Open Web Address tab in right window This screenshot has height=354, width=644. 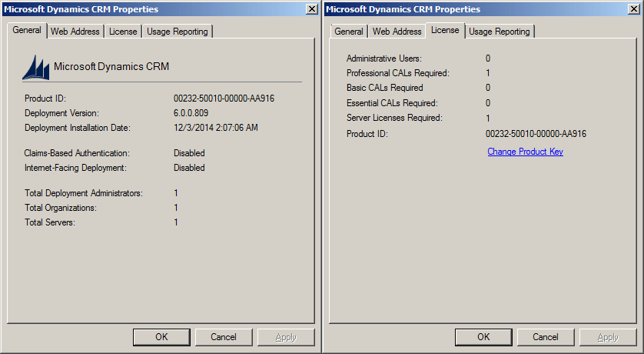click(x=397, y=32)
